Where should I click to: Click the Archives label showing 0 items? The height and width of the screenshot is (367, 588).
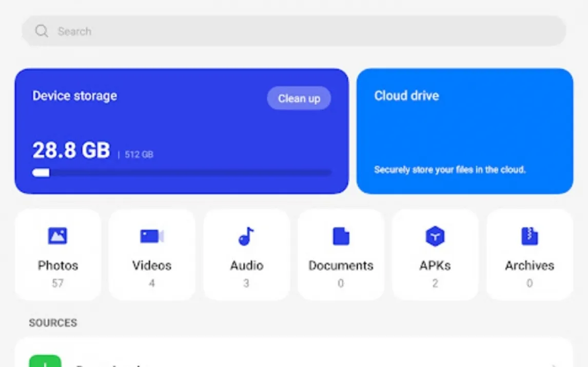tap(530, 266)
